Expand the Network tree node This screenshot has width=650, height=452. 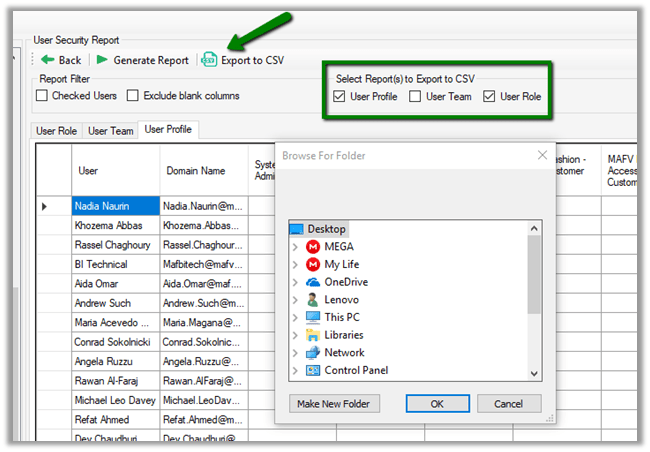point(295,353)
